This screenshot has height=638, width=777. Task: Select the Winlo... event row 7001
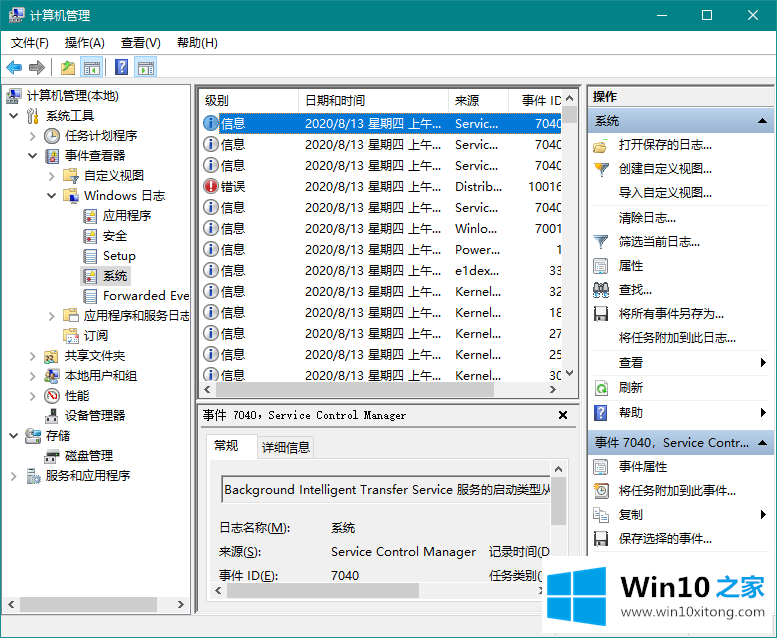pos(381,229)
